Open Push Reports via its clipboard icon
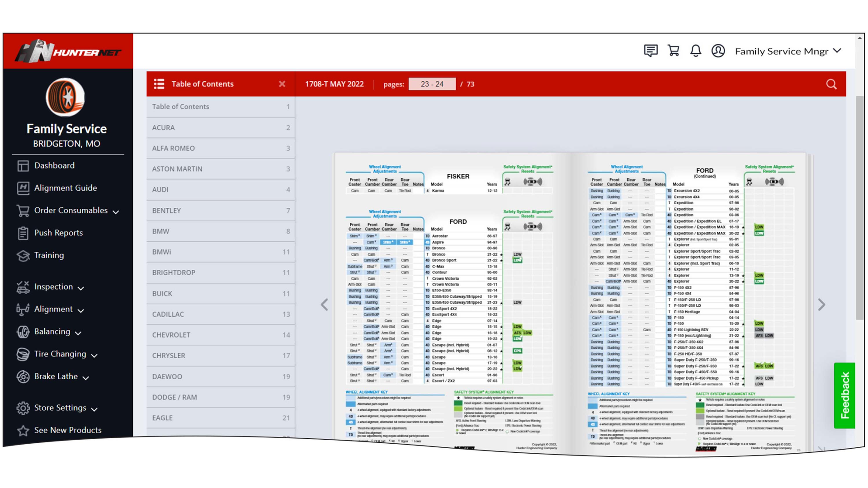This screenshot has height=488, width=868. coord(23,233)
